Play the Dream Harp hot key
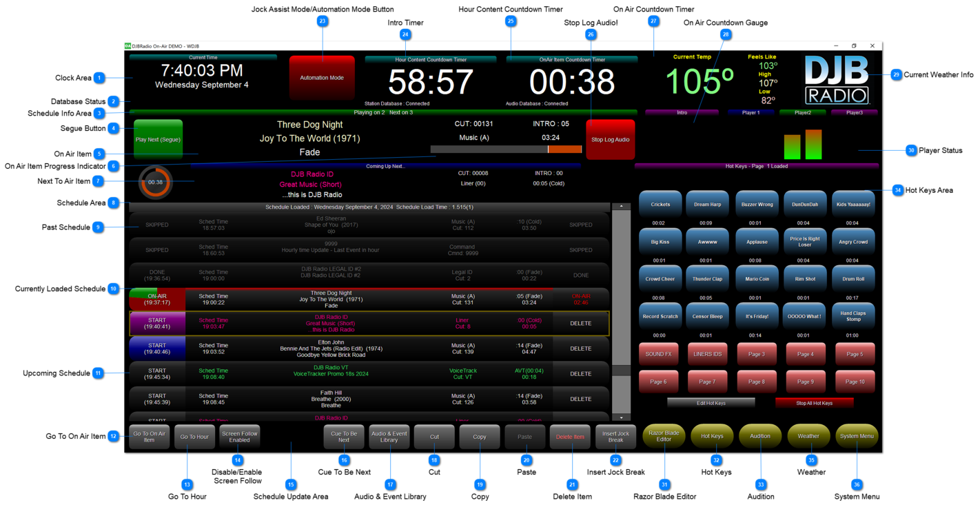The height and width of the screenshot is (507, 980). (707, 205)
